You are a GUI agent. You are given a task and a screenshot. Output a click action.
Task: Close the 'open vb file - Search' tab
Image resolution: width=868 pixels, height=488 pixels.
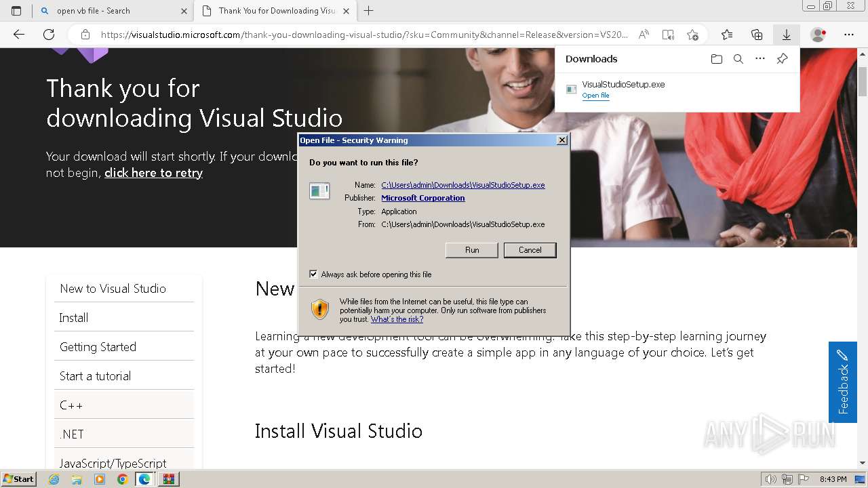click(x=184, y=11)
